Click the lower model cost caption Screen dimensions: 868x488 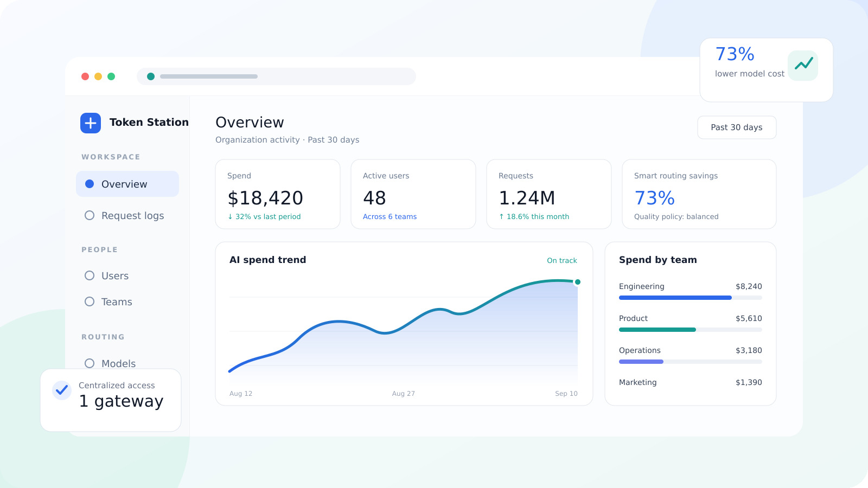coord(750,74)
